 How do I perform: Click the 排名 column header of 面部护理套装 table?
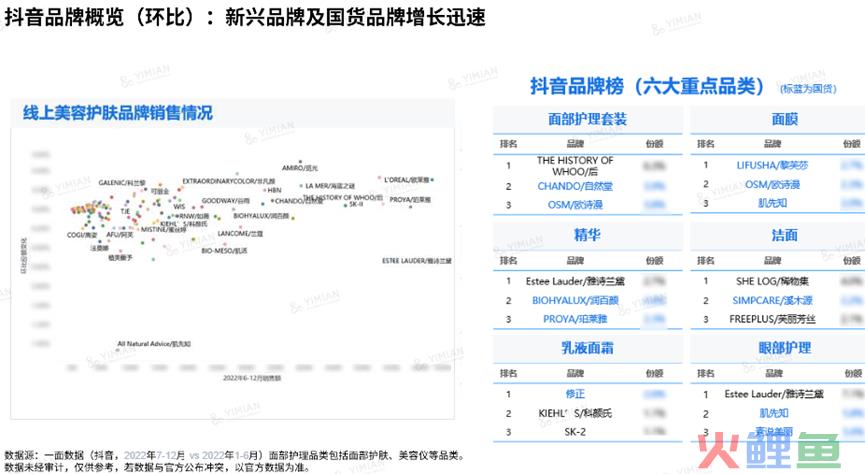pyautogui.click(x=508, y=143)
